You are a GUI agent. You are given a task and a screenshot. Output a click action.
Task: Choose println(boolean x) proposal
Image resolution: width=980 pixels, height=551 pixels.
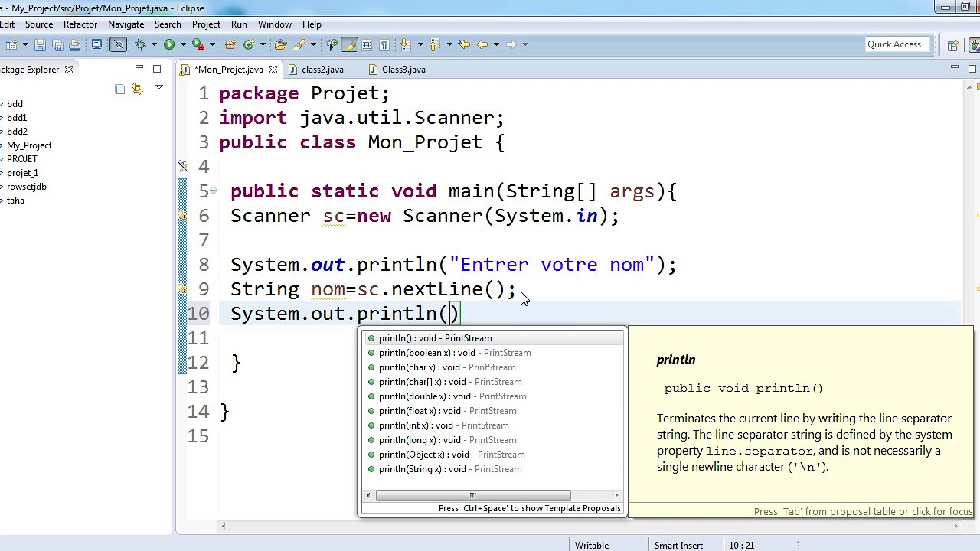click(493, 353)
